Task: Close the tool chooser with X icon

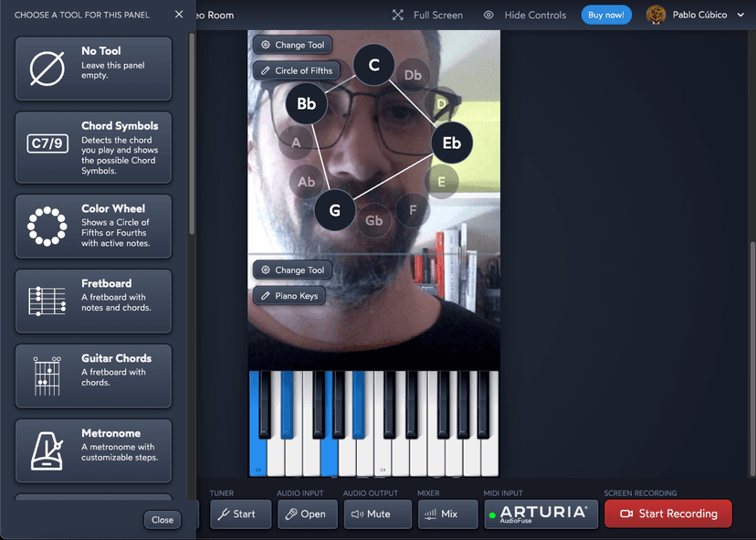Action: point(179,15)
